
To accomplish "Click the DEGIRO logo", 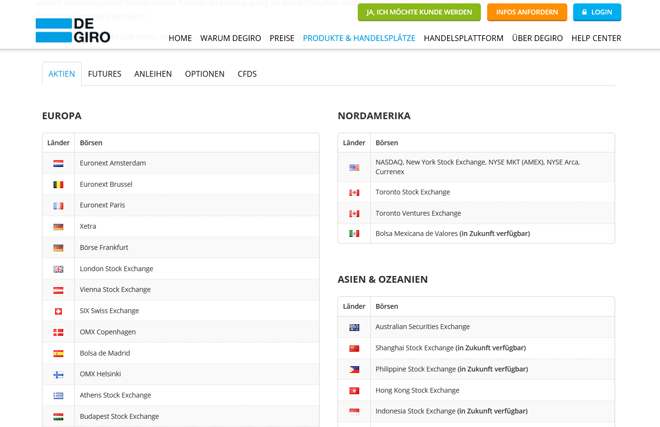I will tap(73, 31).
